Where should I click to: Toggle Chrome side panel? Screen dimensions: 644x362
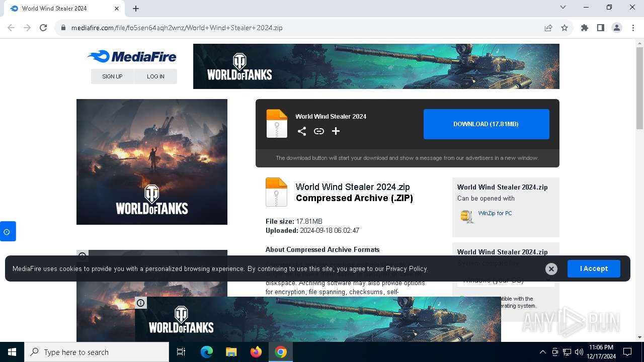click(x=601, y=28)
